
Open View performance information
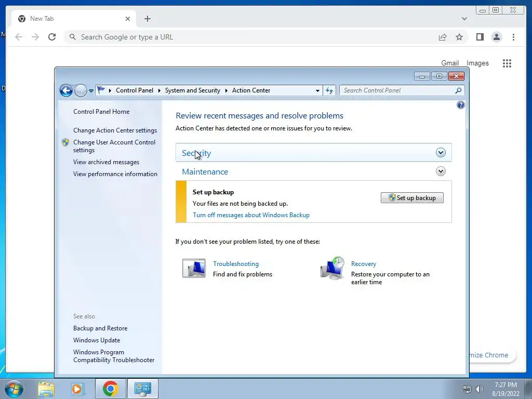coord(115,174)
